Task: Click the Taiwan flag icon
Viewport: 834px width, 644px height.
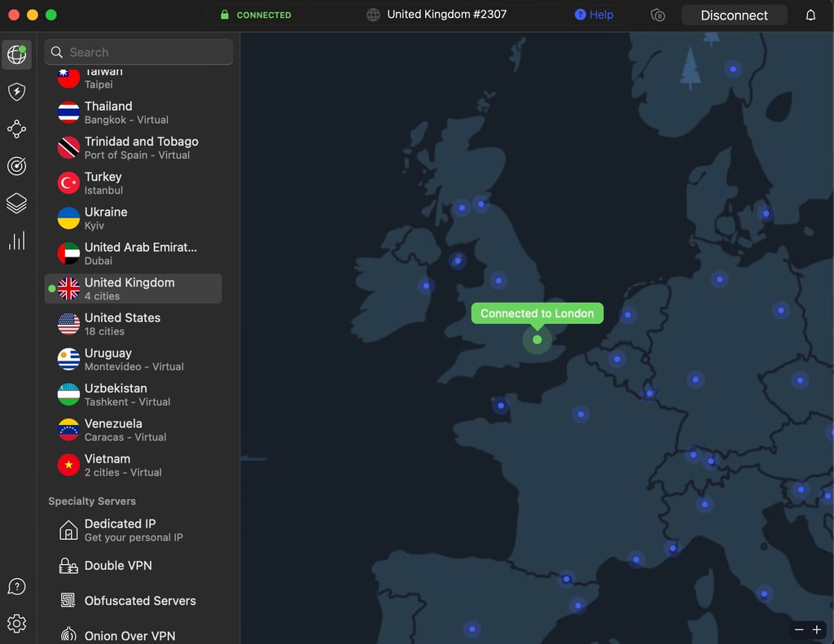Action: [x=68, y=77]
